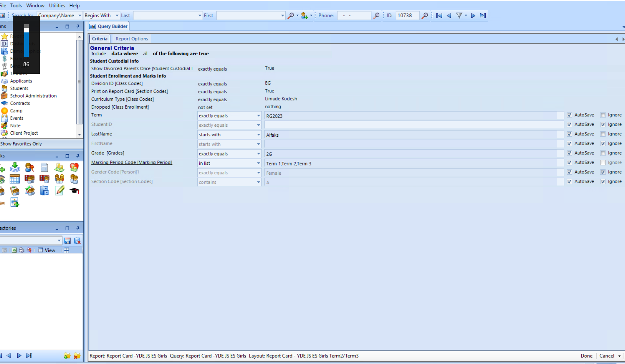Viewport: 625px width, 364px height.
Task: Click the calendar grid icon
Action: pyautogui.click(x=15, y=179)
